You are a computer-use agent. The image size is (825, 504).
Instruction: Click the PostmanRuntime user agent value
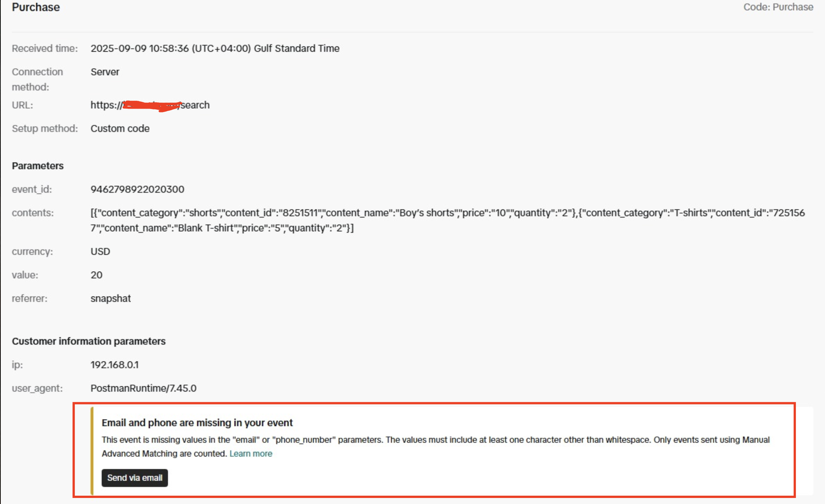tap(143, 388)
